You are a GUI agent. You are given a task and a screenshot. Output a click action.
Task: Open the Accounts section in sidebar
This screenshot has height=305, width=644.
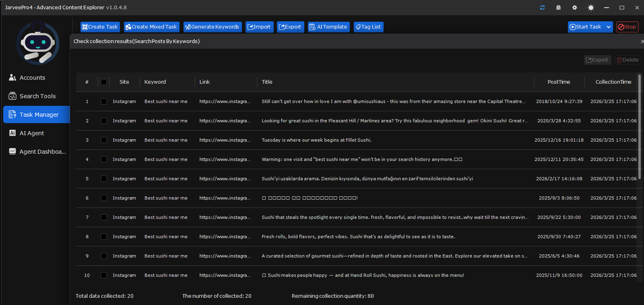[x=32, y=78]
